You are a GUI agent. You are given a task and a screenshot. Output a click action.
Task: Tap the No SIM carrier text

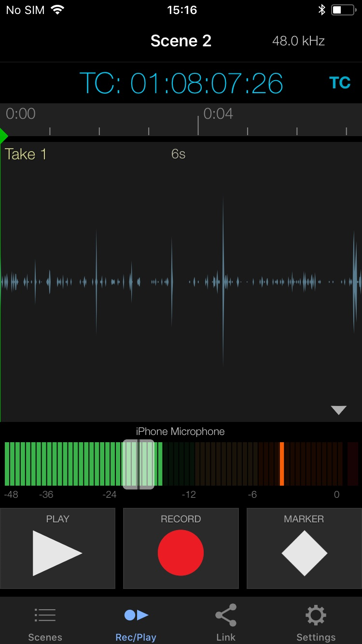pos(25,10)
